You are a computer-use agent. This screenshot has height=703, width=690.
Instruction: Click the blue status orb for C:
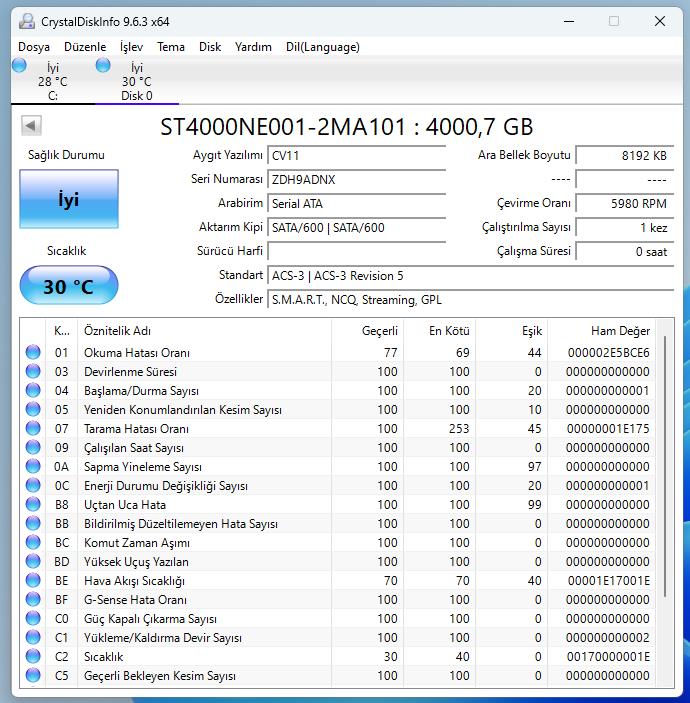coord(19,65)
